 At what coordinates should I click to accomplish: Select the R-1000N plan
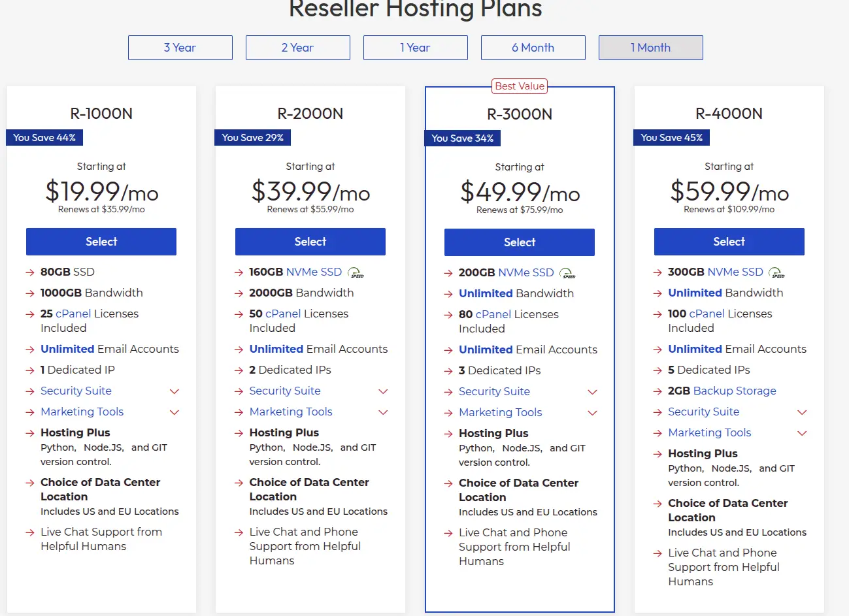click(x=101, y=242)
